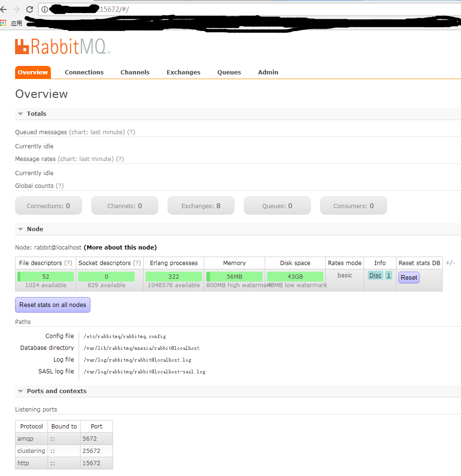461x476 pixels.
Task: Click the Consumers: 0 count button
Action: [x=354, y=206]
